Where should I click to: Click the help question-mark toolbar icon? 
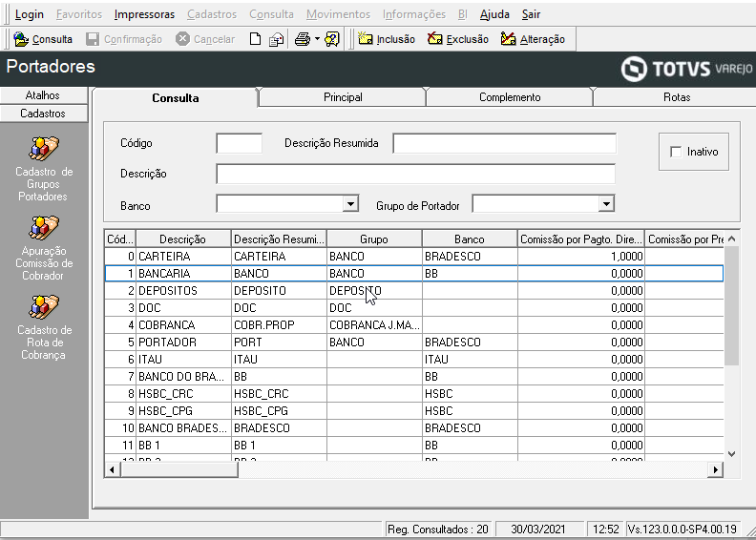[x=332, y=39]
